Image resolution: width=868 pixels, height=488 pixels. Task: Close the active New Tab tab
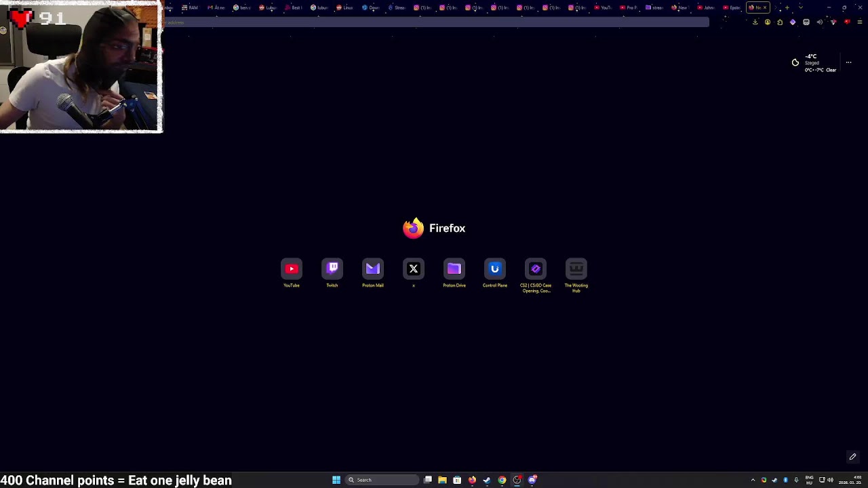tap(765, 7)
